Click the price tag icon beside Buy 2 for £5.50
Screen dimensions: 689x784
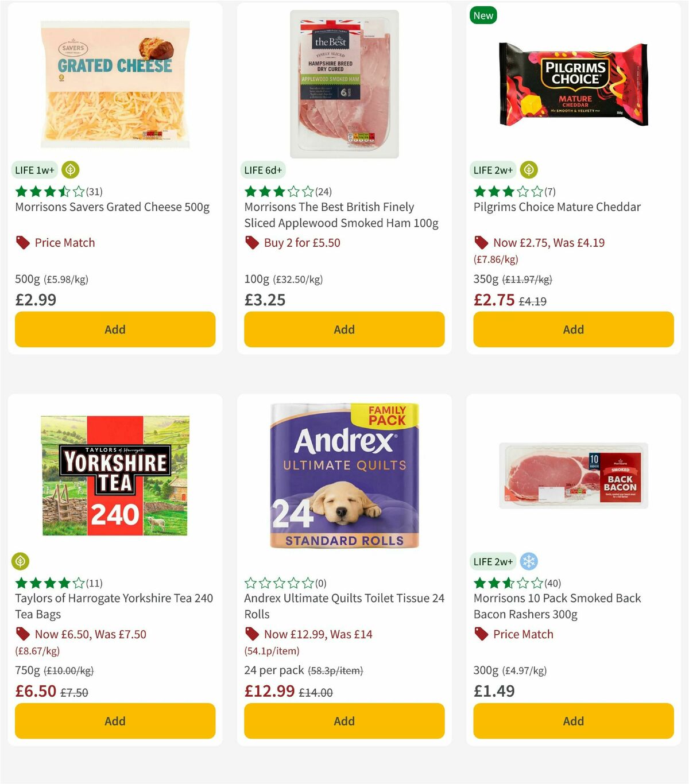251,242
